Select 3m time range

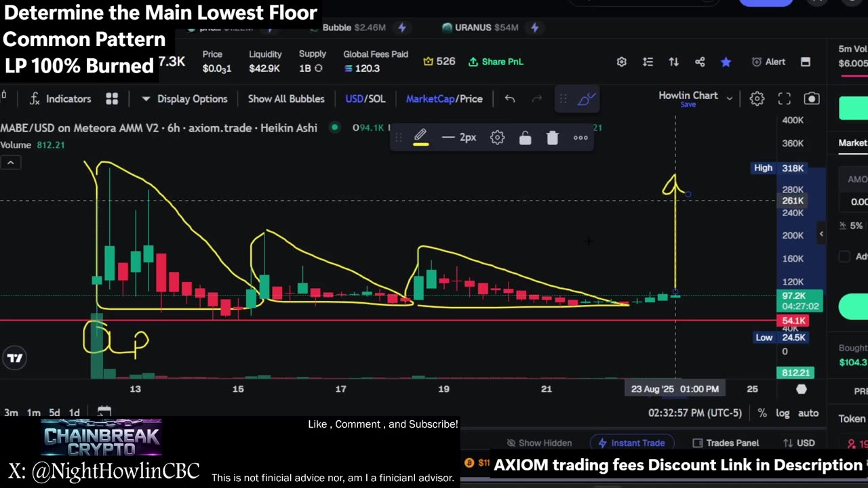coord(12,413)
